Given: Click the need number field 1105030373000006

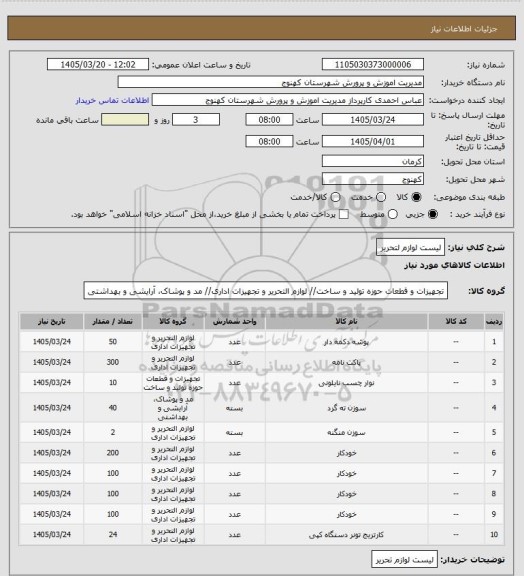Looking at the screenshot, I should pos(373,64).
